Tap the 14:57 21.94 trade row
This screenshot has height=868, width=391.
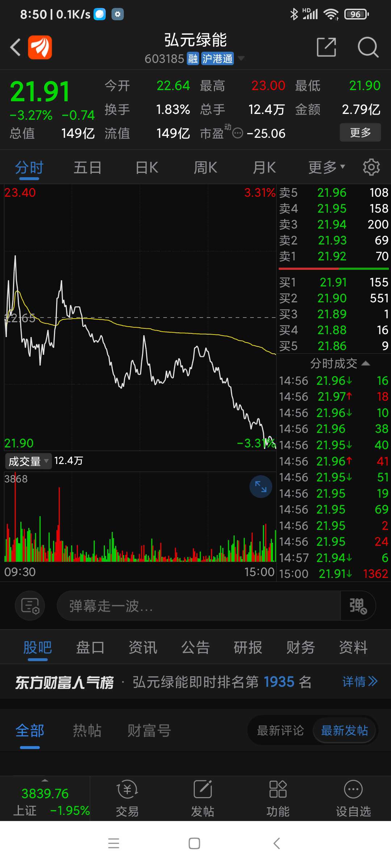pos(333,558)
